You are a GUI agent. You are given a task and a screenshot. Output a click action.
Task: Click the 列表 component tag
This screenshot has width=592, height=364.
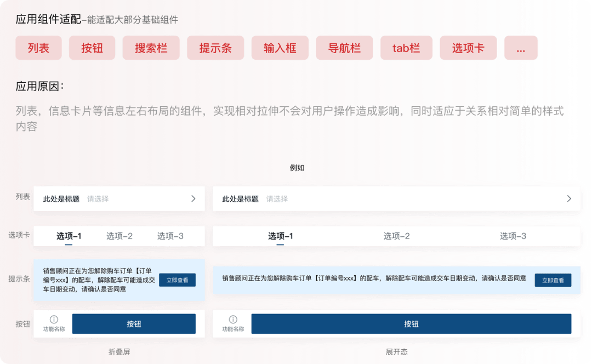point(38,48)
